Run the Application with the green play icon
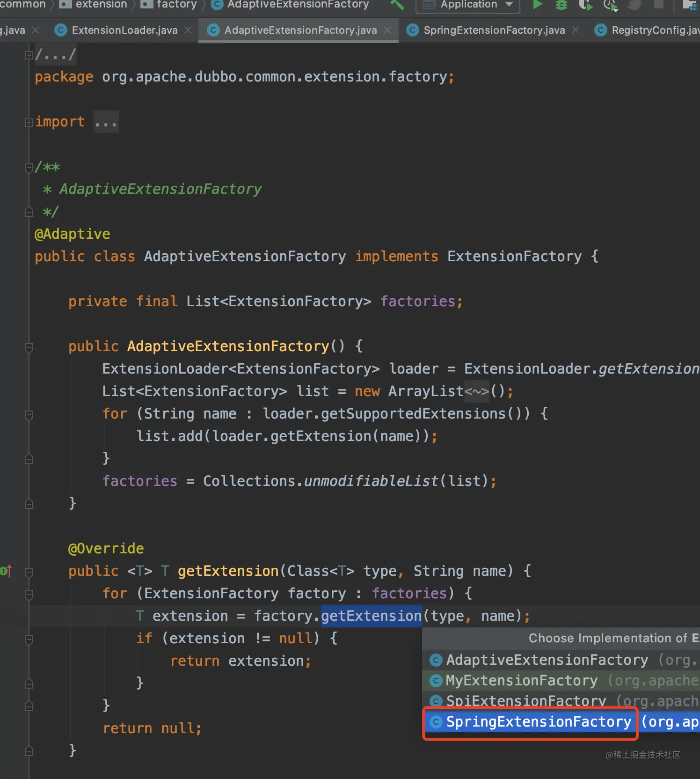The width and height of the screenshot is (700, 779). [538, 5]
